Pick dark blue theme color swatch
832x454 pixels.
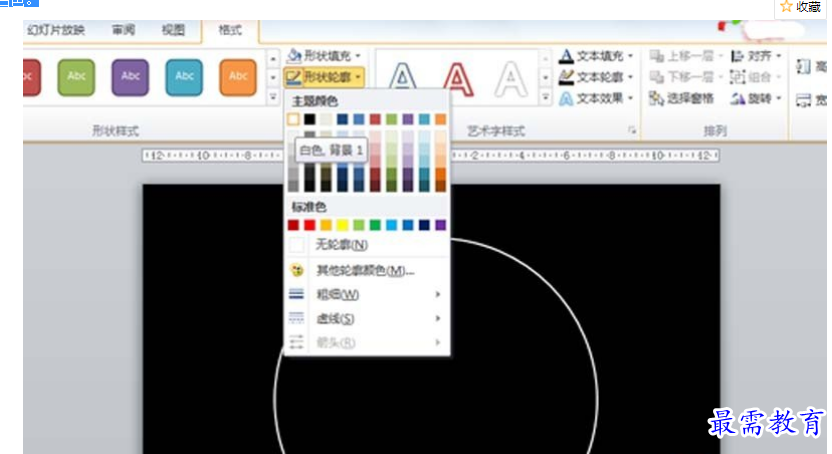click(x=342, y=119)
